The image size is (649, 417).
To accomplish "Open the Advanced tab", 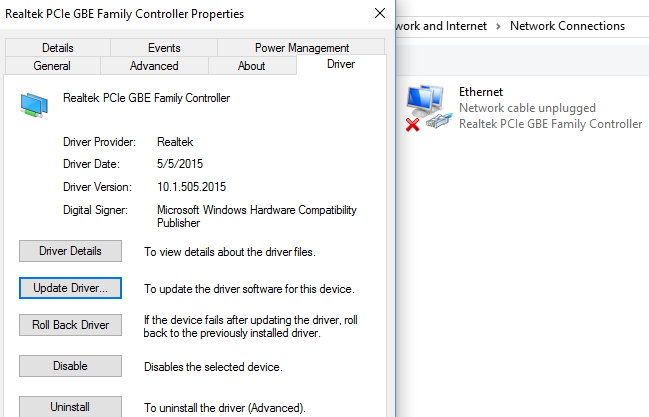I will point(154,66).
